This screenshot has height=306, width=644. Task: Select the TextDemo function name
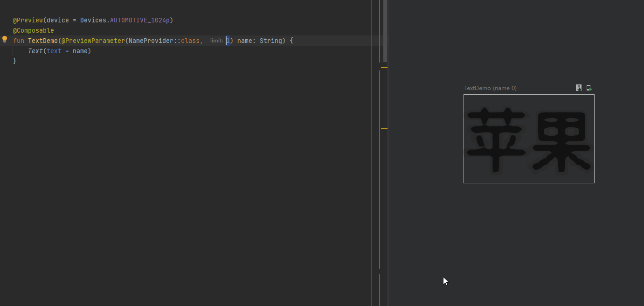pos(42,41)
